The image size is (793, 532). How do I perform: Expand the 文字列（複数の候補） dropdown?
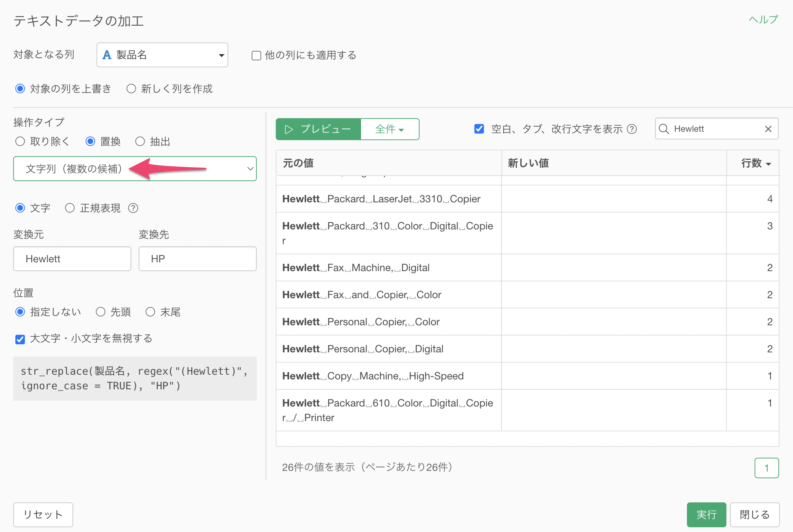click(x=135, y=169)
